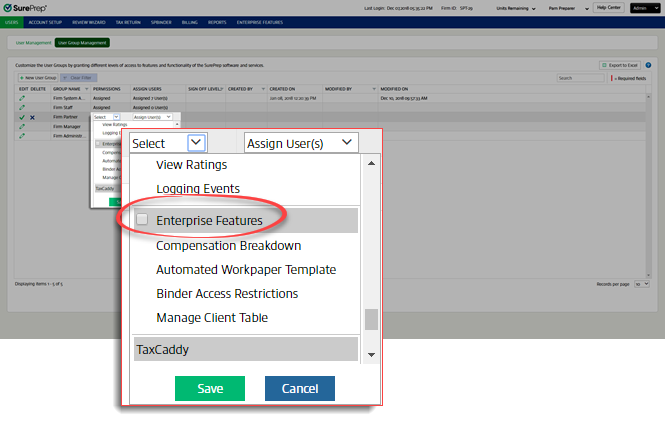Click the blue help question mark icon
This screenshot has width=665, height=421.
[648, 65]
